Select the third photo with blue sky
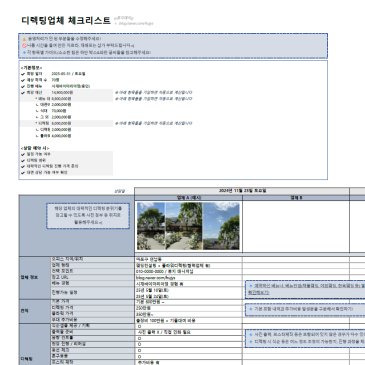The width and height of the screenshot is (365, 365). click(x=221, y=226)
